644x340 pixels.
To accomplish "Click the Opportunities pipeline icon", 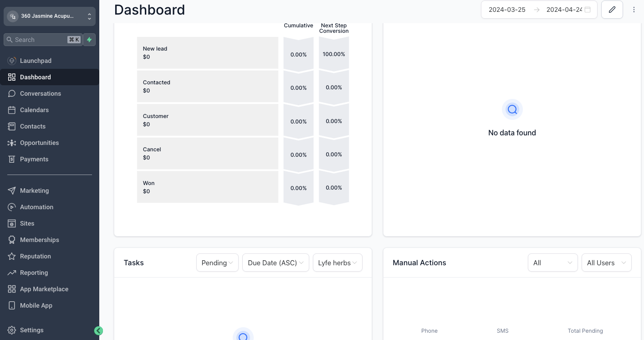I will (x=12, y=143).
